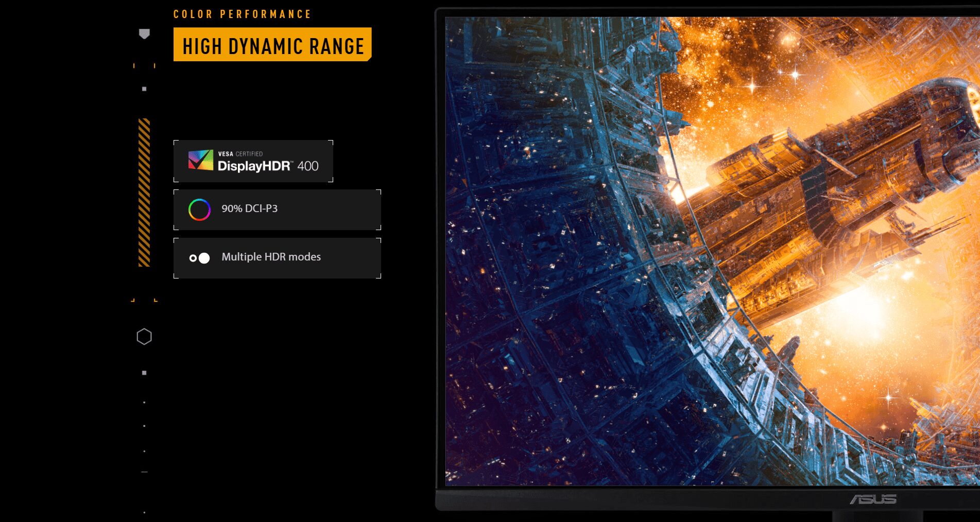Open the VESA DisplayHDR 400 badge
Screen dimensions: 980x522
[253, 161]
